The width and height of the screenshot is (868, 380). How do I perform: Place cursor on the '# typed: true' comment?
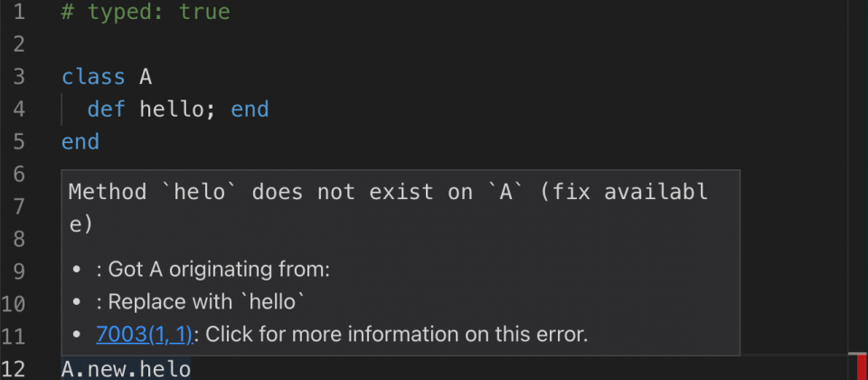click(145, 12)
